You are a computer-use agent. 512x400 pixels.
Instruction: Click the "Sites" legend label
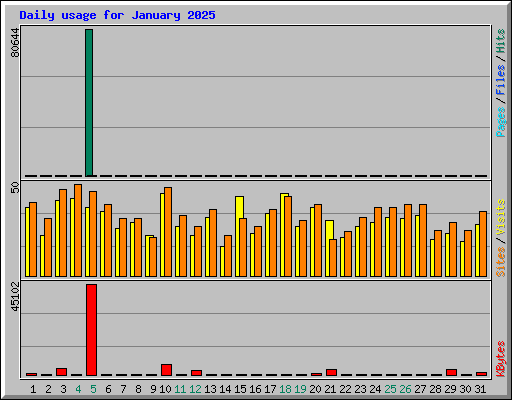click(x=501, y=262)
